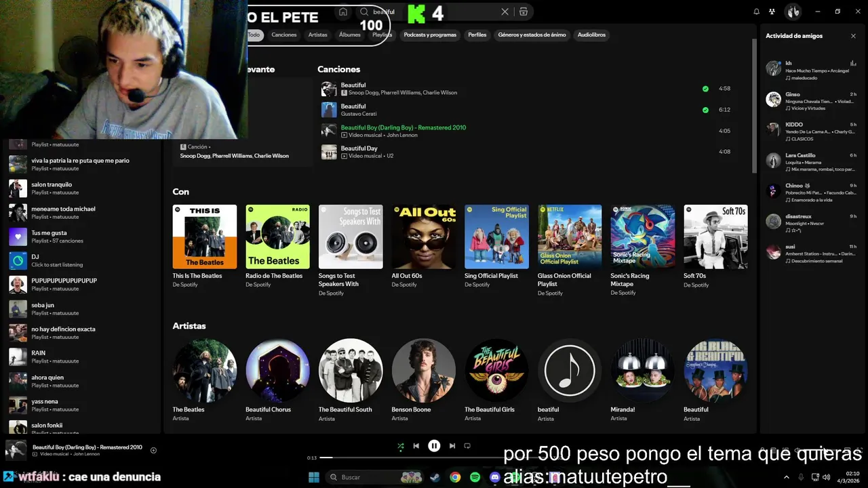Open Benson Boone artist page

pos(424,381)
